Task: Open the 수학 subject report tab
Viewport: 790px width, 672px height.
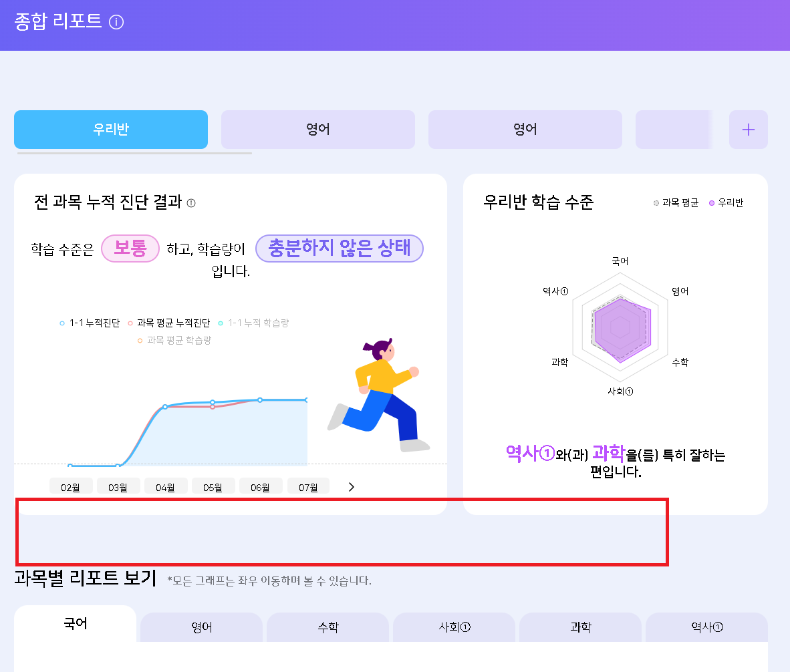Action: click(328, 627)
